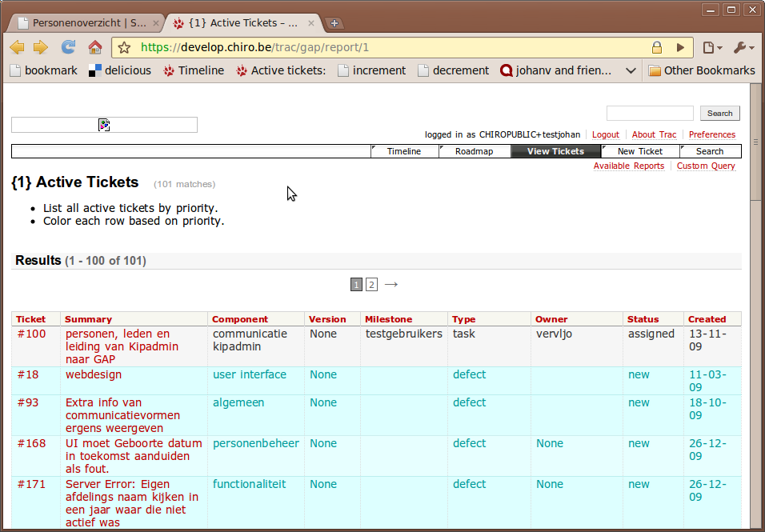765x532 pixels.
Task: Sort by the Created column header
Action: click(707, 319)
